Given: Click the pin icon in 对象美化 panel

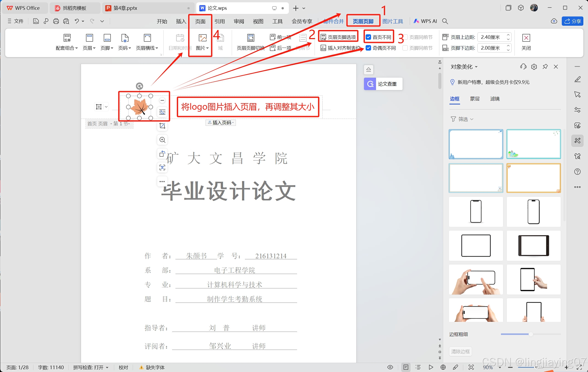Looking at the screenshot, I should click(x=545, y=67).
